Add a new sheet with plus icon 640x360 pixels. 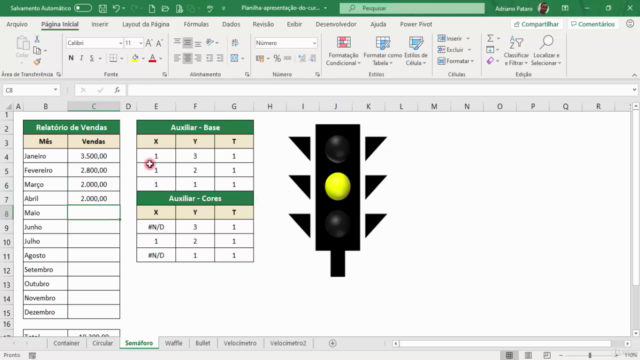[333, 343]
